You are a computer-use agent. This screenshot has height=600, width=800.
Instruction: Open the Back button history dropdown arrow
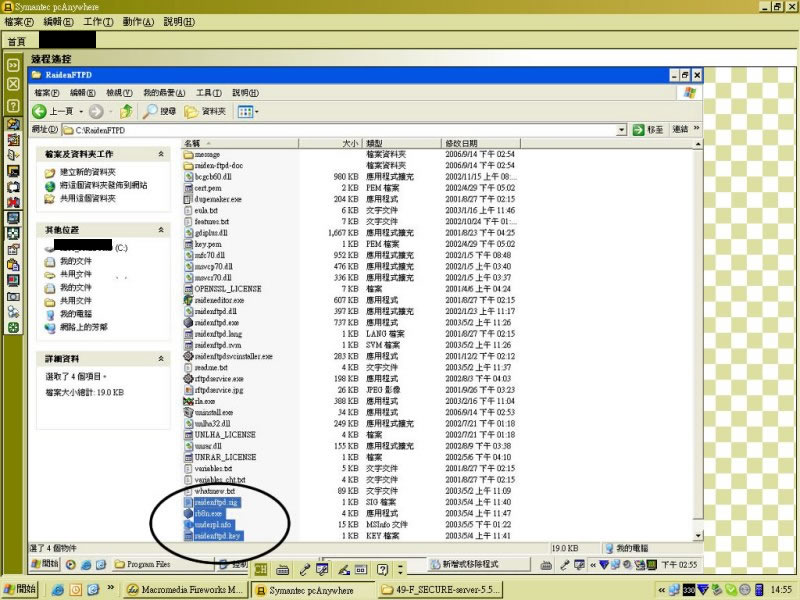pos(81,111)
